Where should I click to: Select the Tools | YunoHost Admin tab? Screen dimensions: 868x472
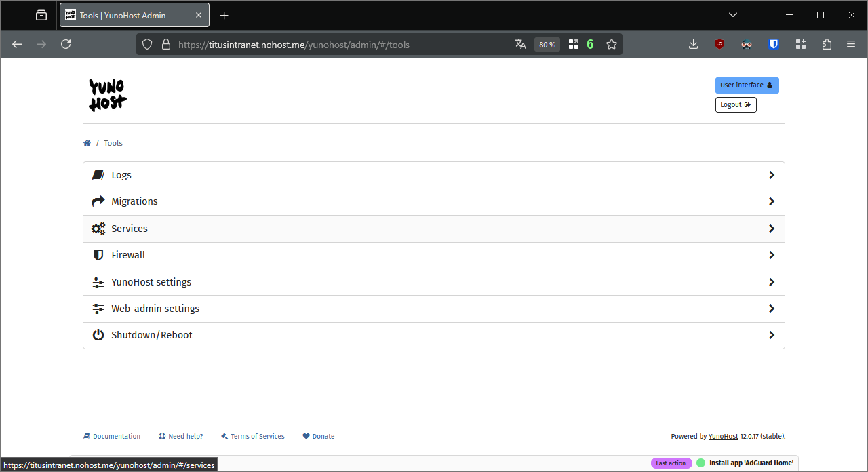[x=129, y=15]
